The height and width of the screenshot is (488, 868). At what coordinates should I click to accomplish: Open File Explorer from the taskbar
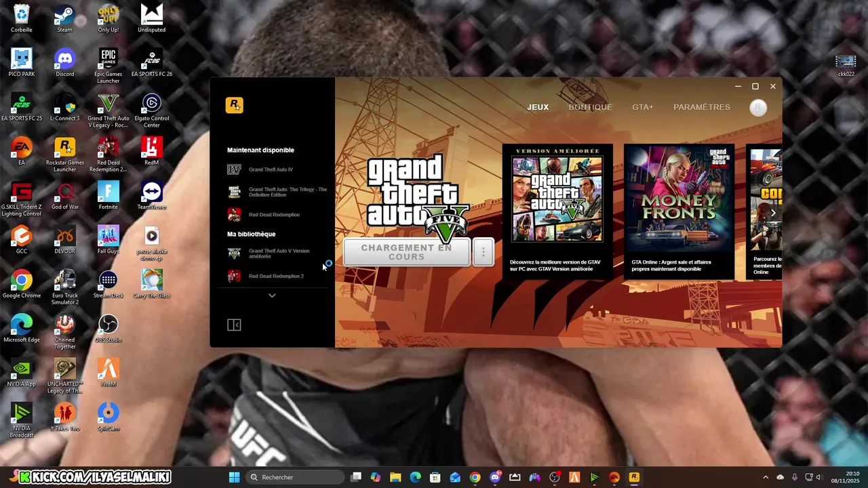tap(395, 477)
